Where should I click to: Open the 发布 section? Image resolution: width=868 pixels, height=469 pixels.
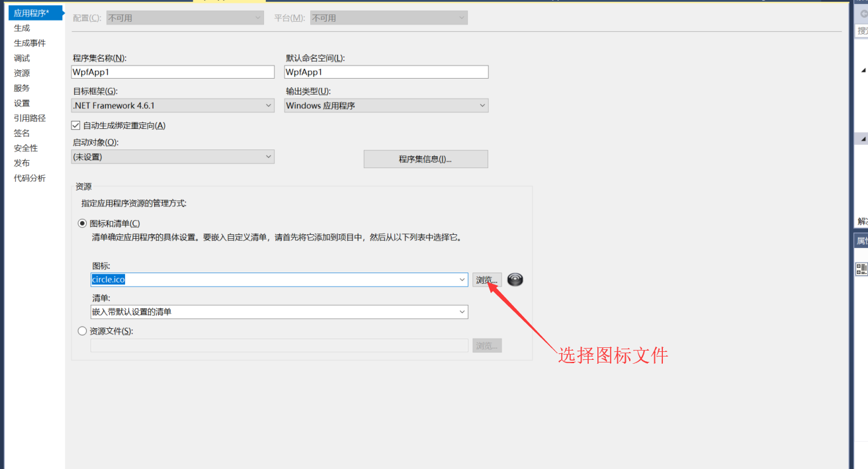pos(21,163)
